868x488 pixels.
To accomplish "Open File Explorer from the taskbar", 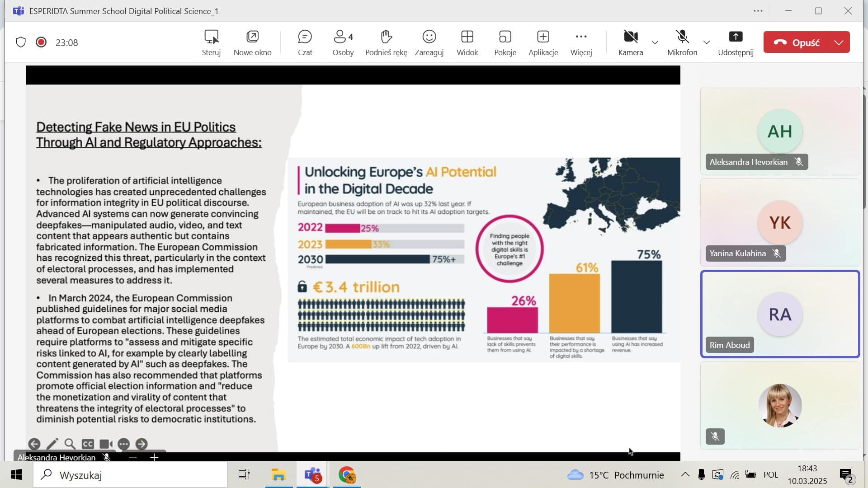I will pyautogui.click(x=278, y=475).
